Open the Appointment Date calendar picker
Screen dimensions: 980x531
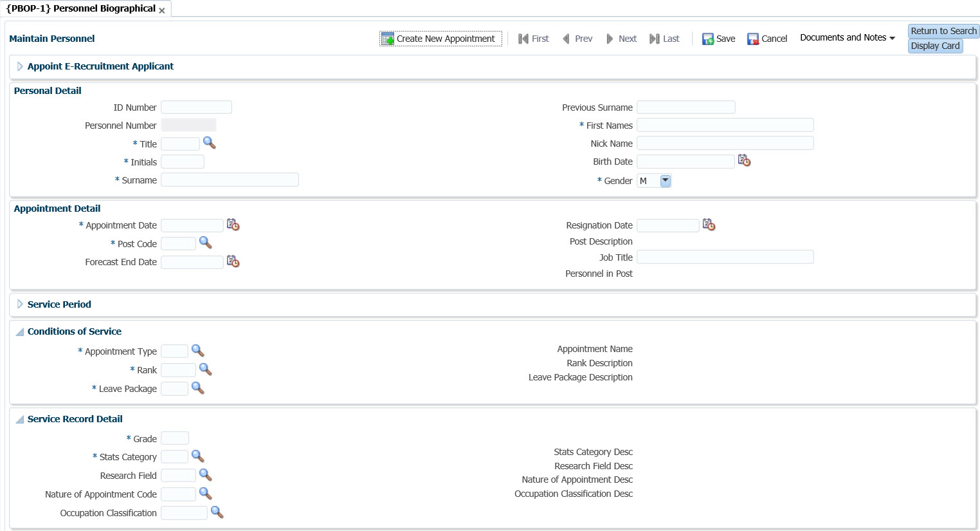233,225
